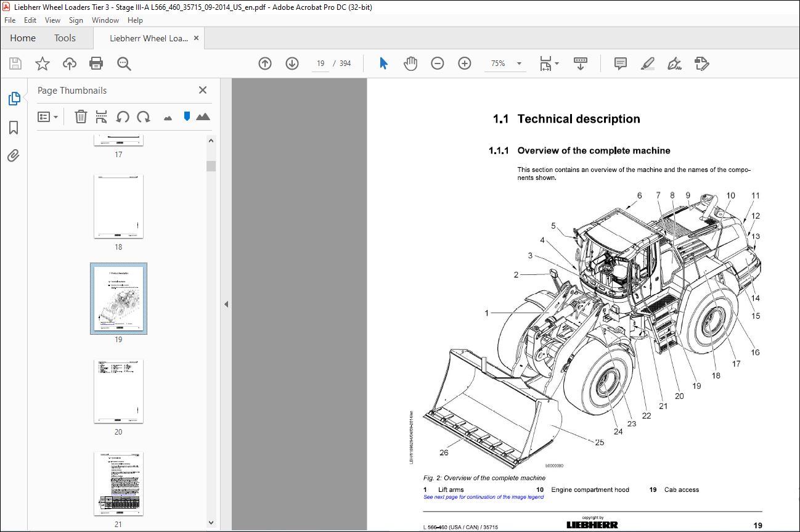Switch to the Home tab

pos(23,38)
